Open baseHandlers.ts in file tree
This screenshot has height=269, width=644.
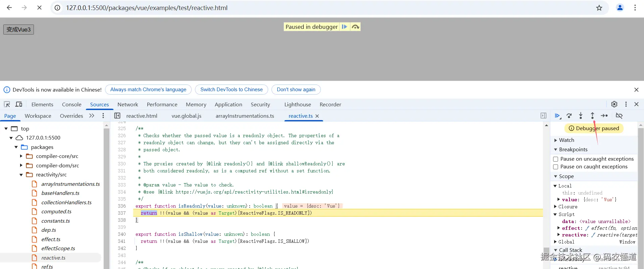point(60,193)
